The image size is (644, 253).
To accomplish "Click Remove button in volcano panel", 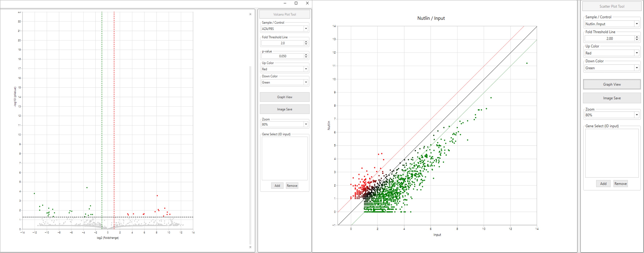I will (292, 185).
